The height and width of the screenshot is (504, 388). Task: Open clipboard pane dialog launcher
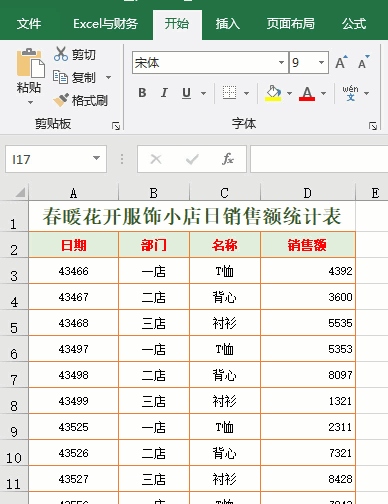(116, 126)
